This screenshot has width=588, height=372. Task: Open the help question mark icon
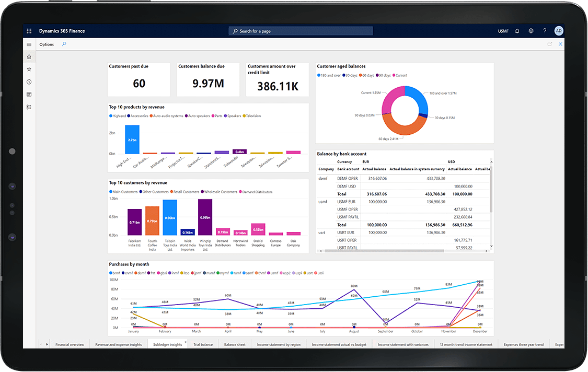[x=545, y=31]
